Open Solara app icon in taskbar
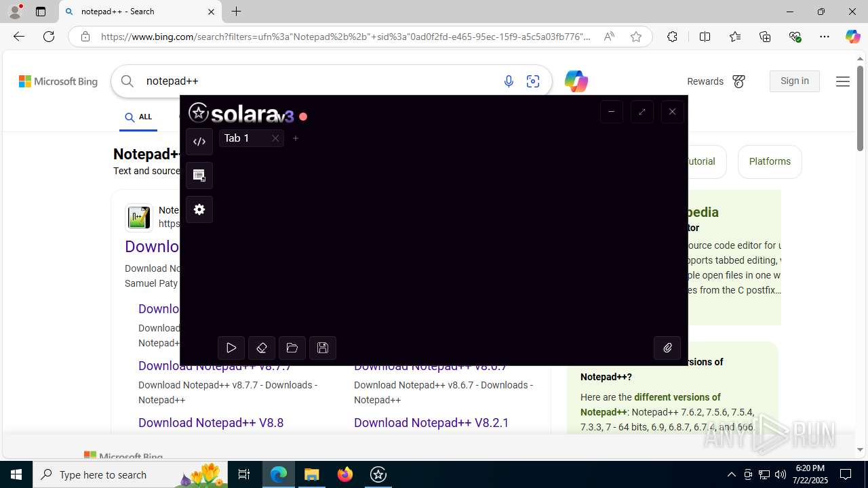The height and width of the screenshot is (488, 868). [x=378, y=474]
